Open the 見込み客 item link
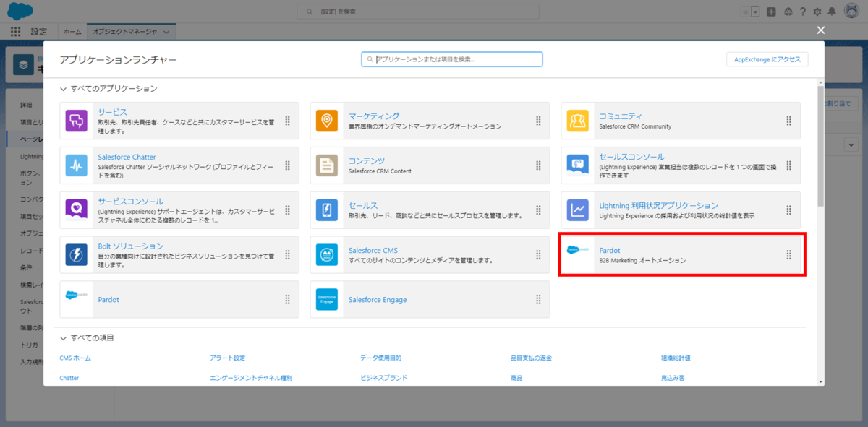This screenshot has height=427, width=868. 673,378
